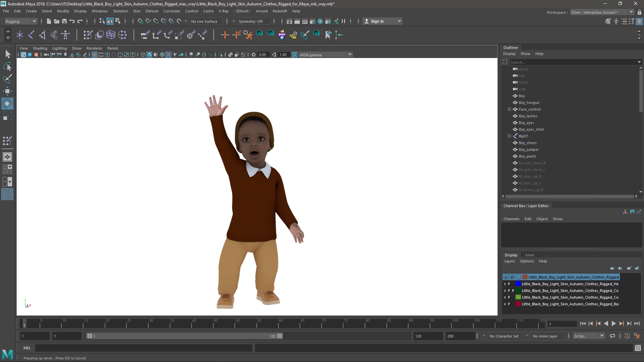Image resolution: width=644 pixels, height=362 pixels.
Task: Click the Open Scene folder icon
Action: click(56, 21)
